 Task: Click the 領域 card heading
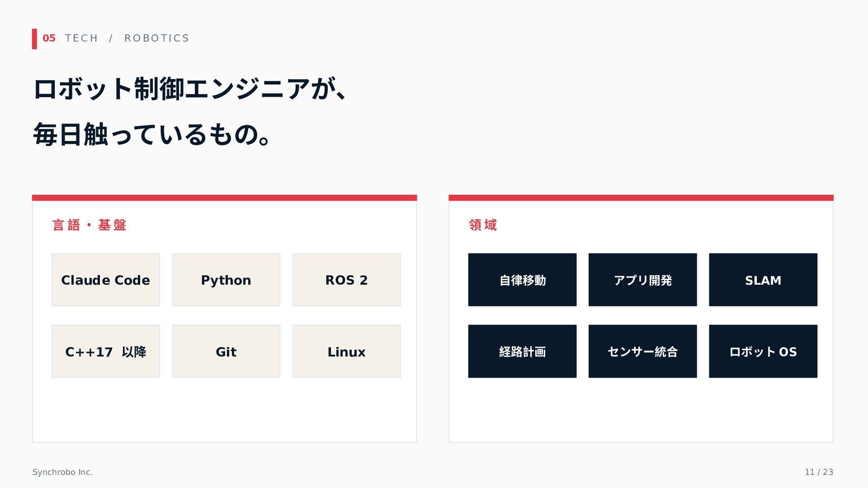tap(483, 225)
